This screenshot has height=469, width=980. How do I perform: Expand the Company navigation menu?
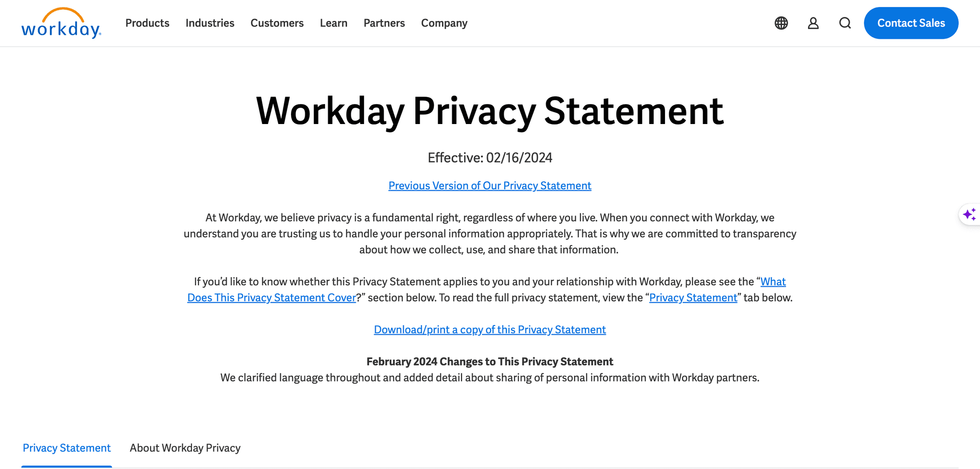coord(444,23)
